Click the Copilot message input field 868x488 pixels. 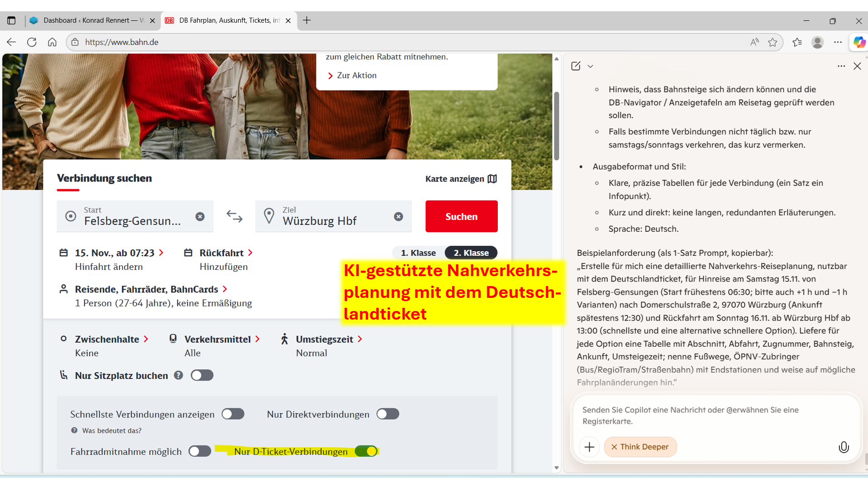coord(714,415)
